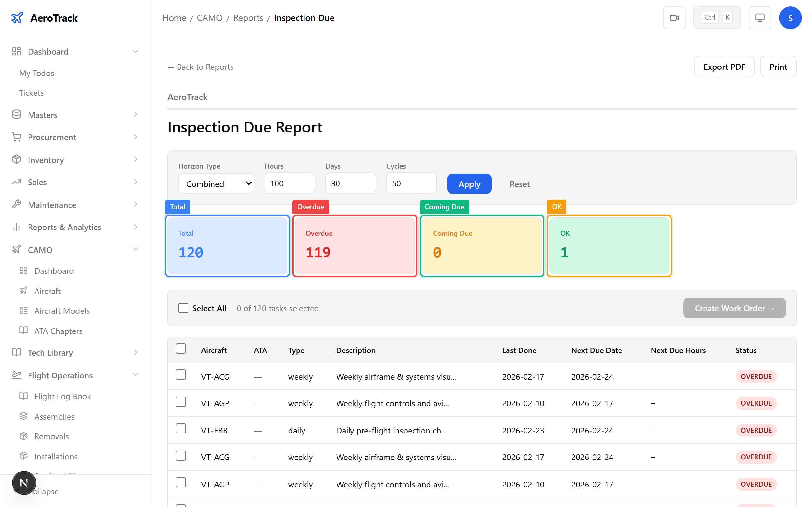
Task: Click the monitor display icon in header
Action: click(x=759, y=18)
